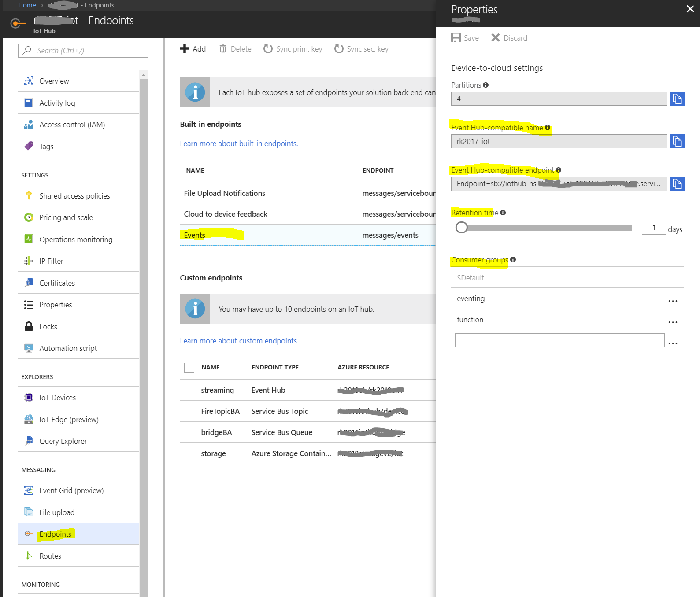700x597 pixels.
Task: Go to Home in the breadcrumb
Action: point(27,5)
